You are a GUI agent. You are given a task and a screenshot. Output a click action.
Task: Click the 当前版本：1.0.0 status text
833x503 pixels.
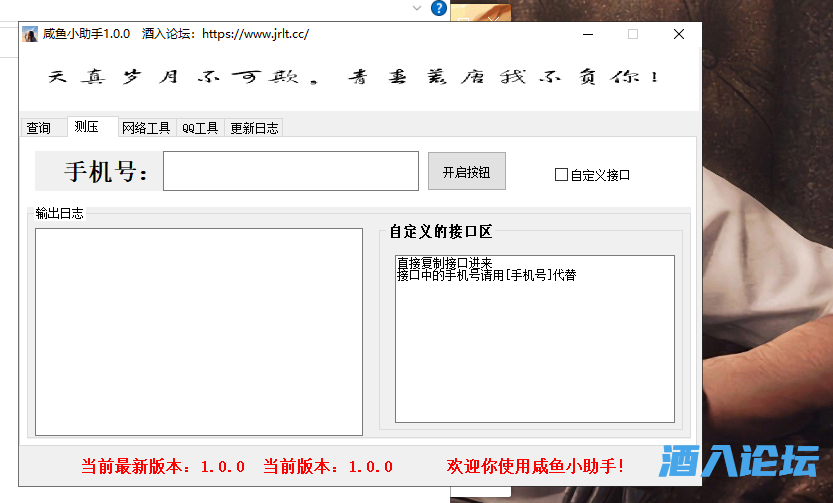pos(328,466)
